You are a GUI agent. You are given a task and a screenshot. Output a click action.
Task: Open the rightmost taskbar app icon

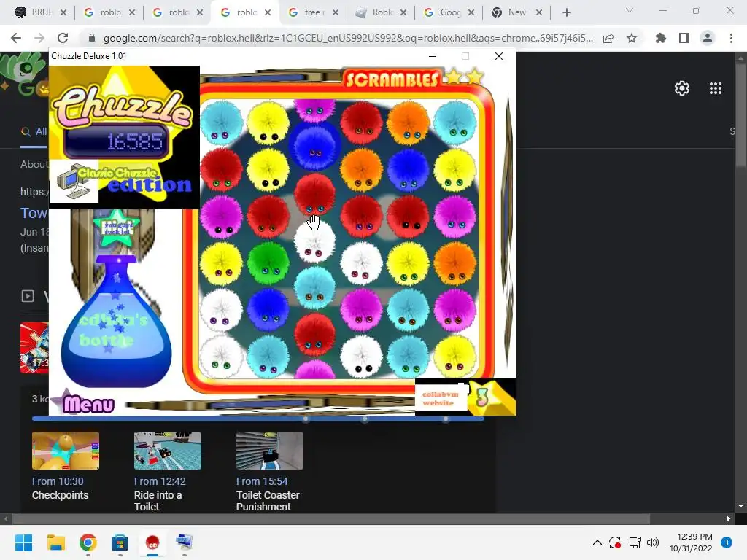(184, 542)
